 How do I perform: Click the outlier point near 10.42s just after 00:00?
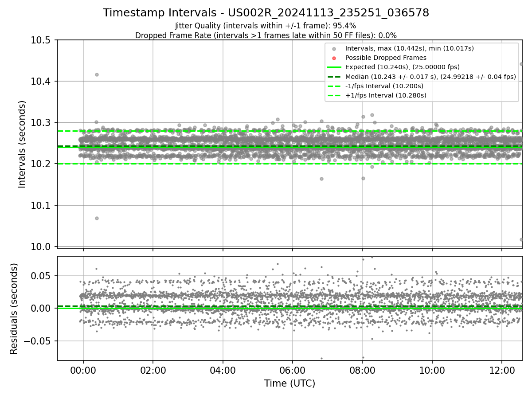click(97, 74)
